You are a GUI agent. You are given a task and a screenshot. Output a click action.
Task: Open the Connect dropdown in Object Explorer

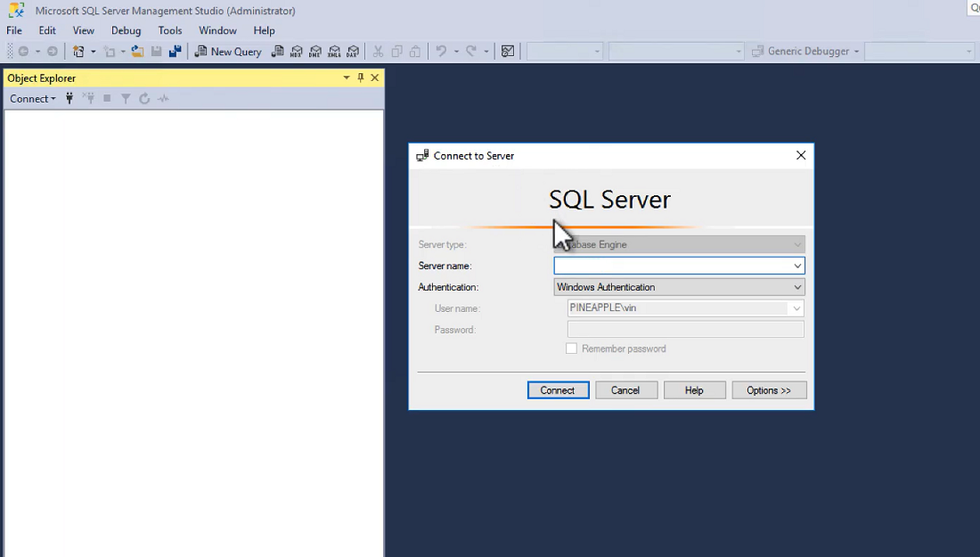(32, 99)
